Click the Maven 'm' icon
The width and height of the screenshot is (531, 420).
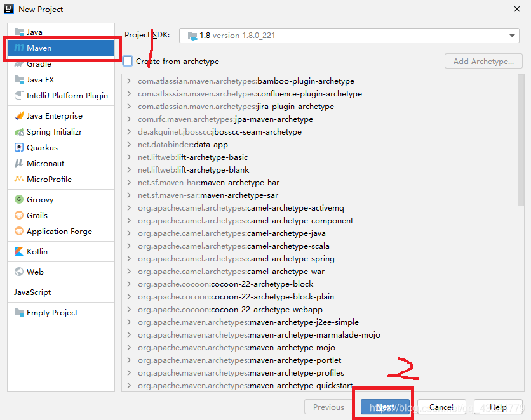coord(19,48)
